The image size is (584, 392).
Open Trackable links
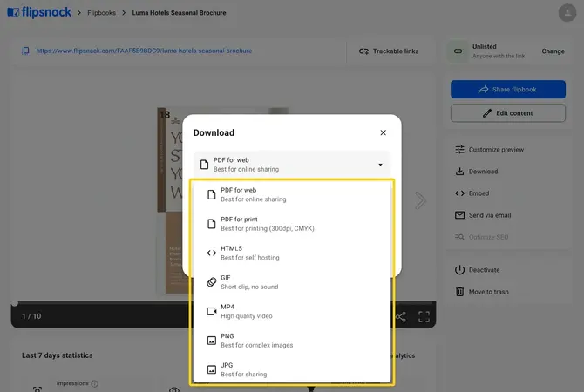389,51
